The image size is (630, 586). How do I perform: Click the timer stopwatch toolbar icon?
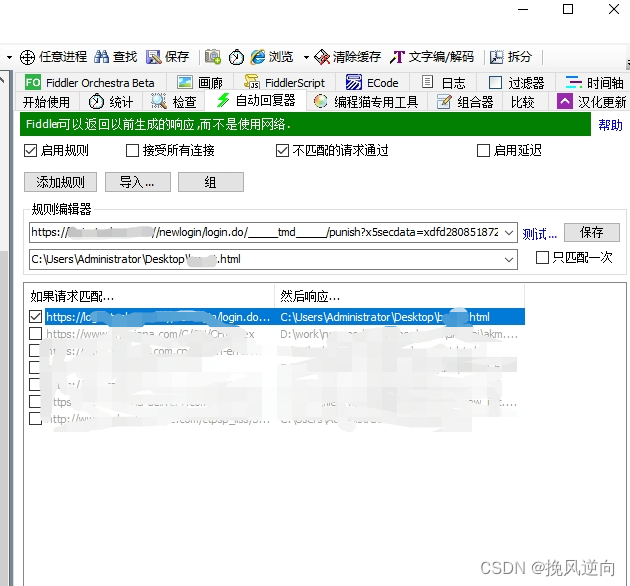click(236, 57)
